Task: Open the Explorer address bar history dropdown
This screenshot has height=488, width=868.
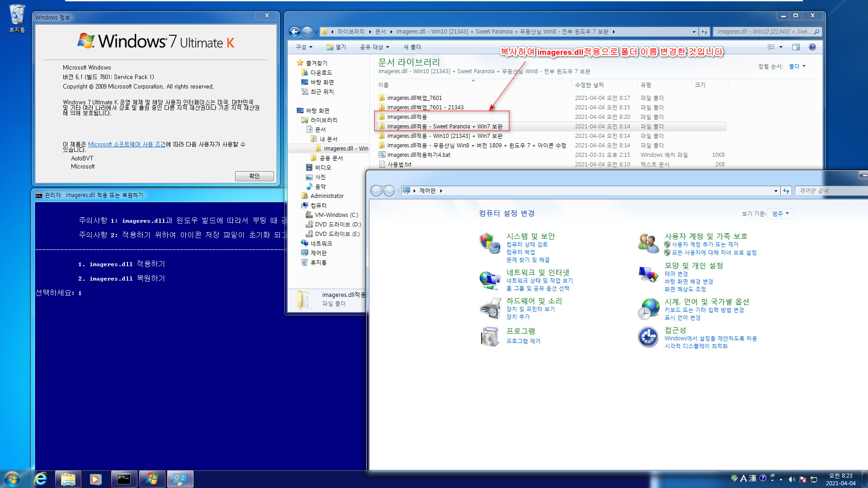Action: coord(694,32)
